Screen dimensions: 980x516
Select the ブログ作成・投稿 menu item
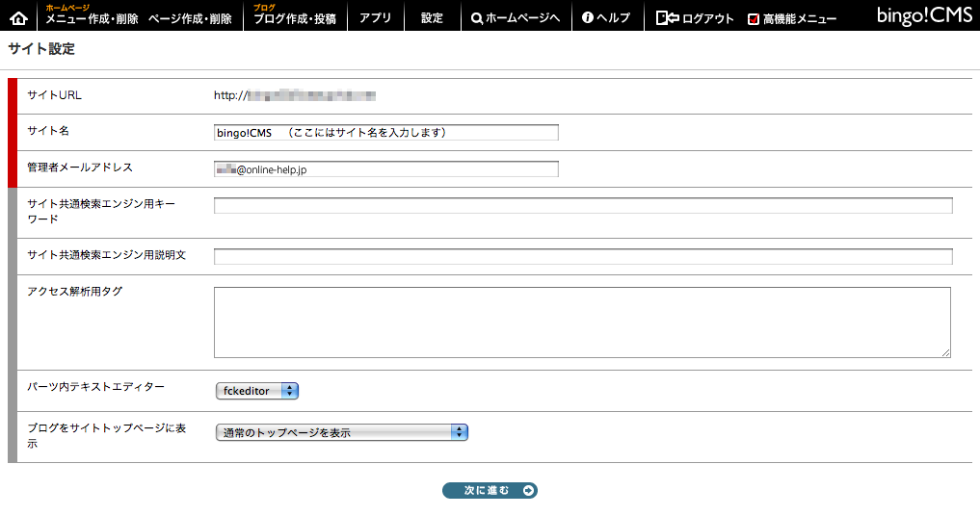(x=294, y=19)
